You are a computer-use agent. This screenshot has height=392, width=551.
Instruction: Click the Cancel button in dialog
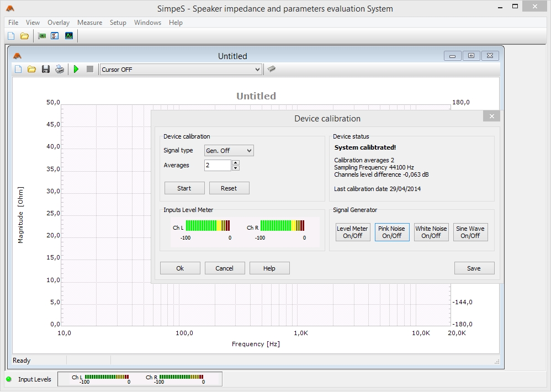pyautogui.click(x=225, y=268)
